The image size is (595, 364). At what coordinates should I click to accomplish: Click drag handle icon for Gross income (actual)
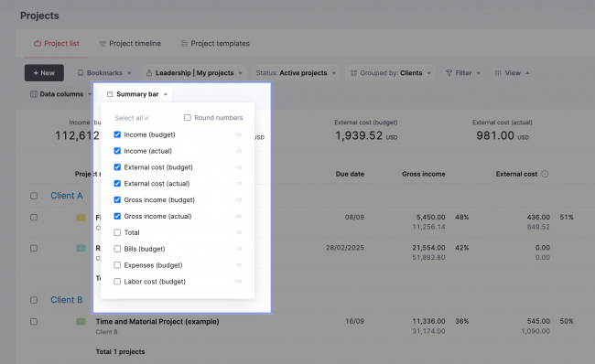point(239,216)
